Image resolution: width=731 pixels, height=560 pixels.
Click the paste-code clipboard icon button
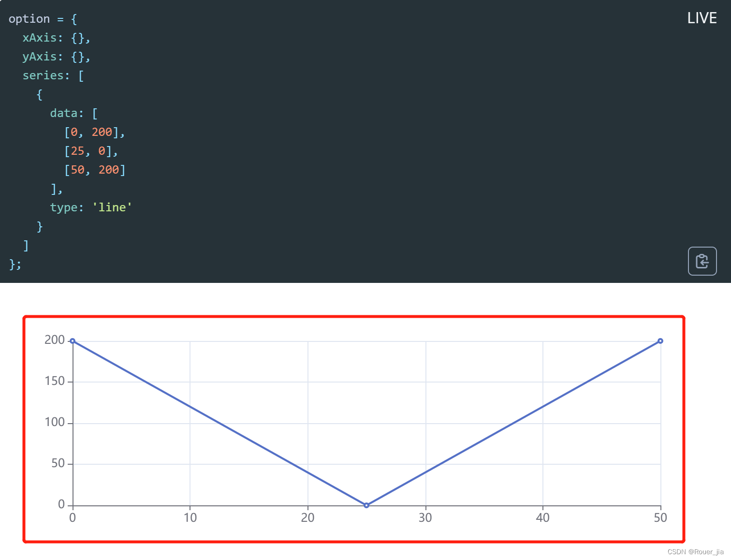pos(702,261)
